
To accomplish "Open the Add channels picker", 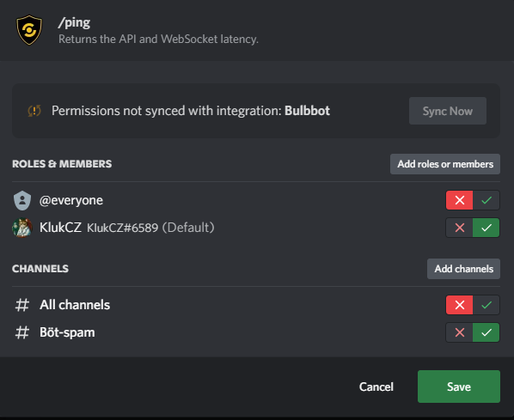I will [x=463, y=269].
